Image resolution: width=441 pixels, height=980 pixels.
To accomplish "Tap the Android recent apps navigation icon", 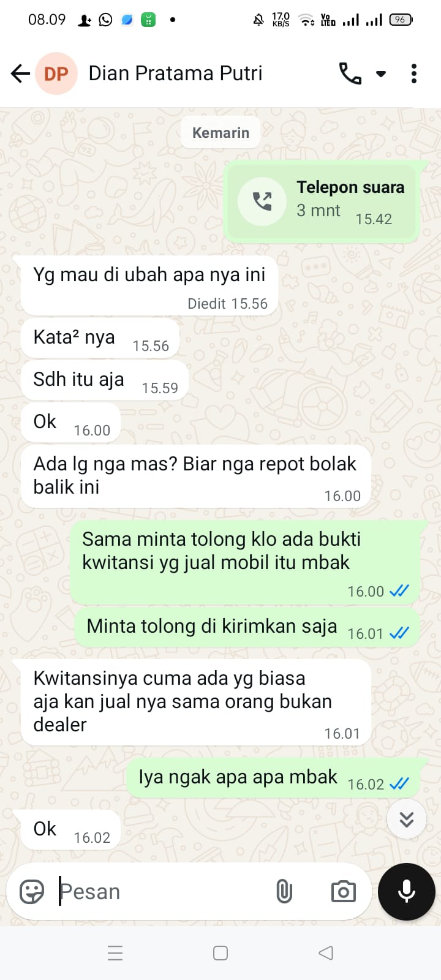I will 115,953.
